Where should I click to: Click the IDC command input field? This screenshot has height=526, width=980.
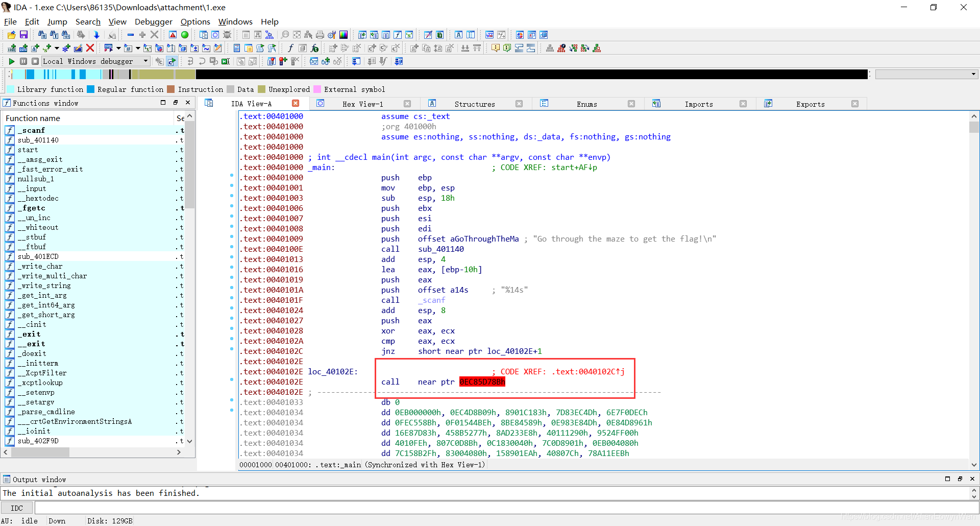(x=506, y=508)
